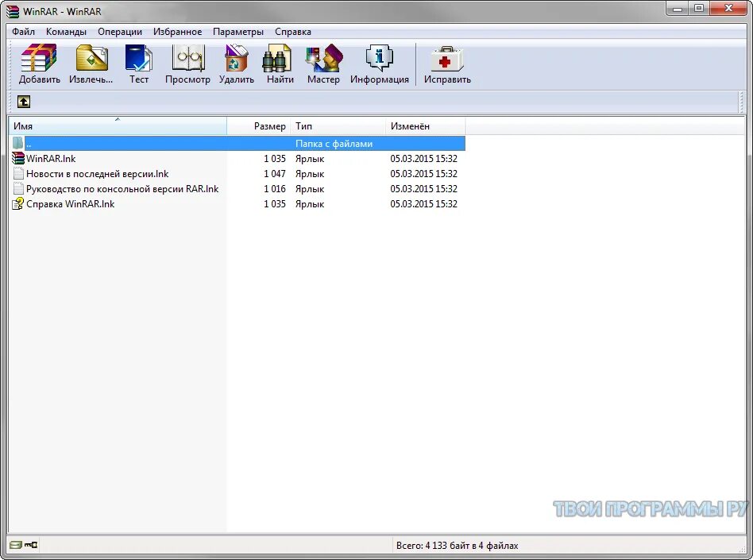The width and height of the screenshot is (753, 560).
Task: Click the WinRAR title bar app icon
Action: (x=13, y=11)
